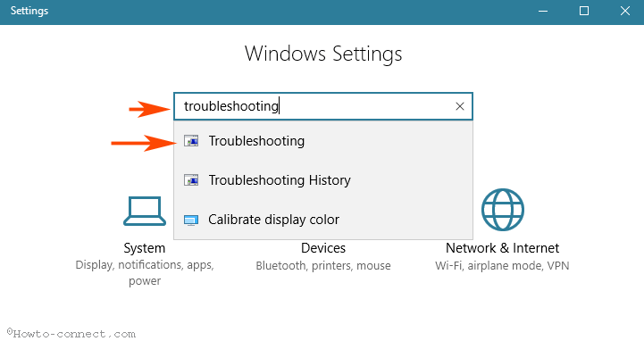Click 'Wi-Fi, airplane mode, VPN' description

coord(502,266)
